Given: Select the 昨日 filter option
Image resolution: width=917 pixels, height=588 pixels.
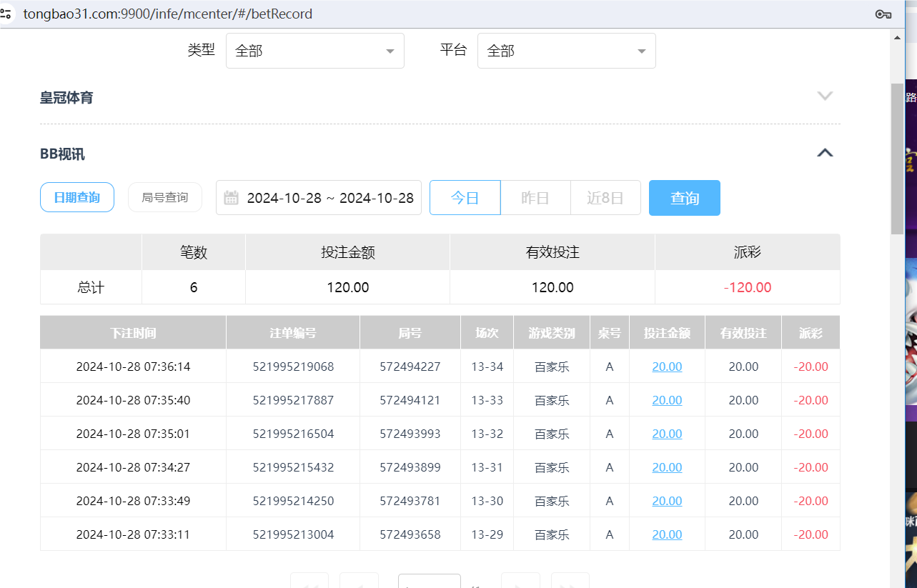Looking at the screenshot, I should coord(535,197).
